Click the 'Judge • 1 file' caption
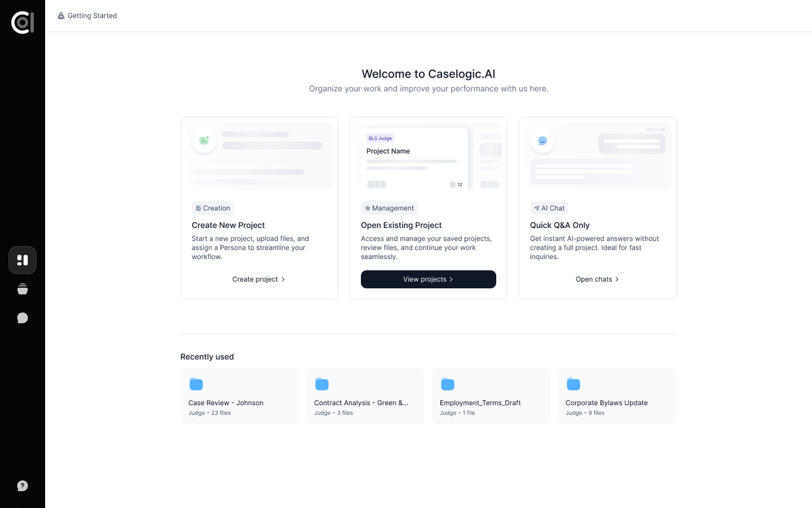The height and width of the screenshot is (508, 812). click(x=457, y=413)
